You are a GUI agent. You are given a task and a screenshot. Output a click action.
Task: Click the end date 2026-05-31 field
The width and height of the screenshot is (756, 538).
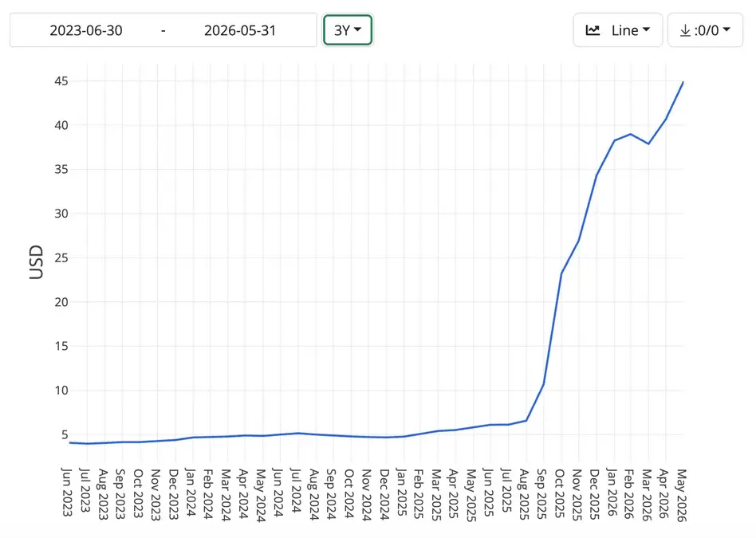coord(239,30)
